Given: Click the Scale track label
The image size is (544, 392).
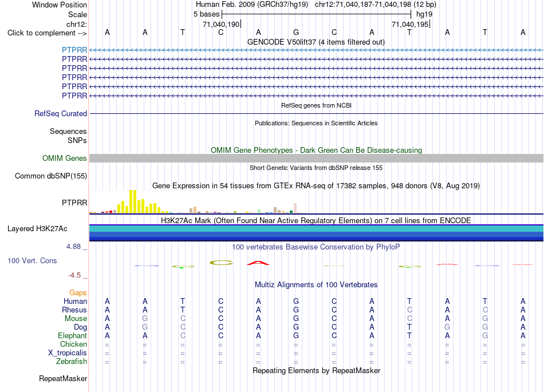Looking at the screenshot, I should [x=77, y=14].
